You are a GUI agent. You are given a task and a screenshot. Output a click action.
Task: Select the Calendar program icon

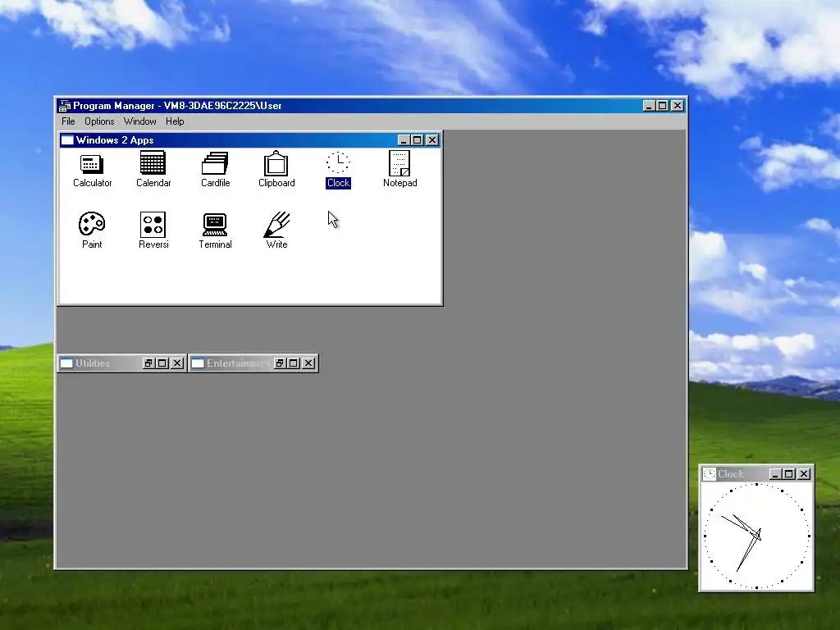pos(153,162)
